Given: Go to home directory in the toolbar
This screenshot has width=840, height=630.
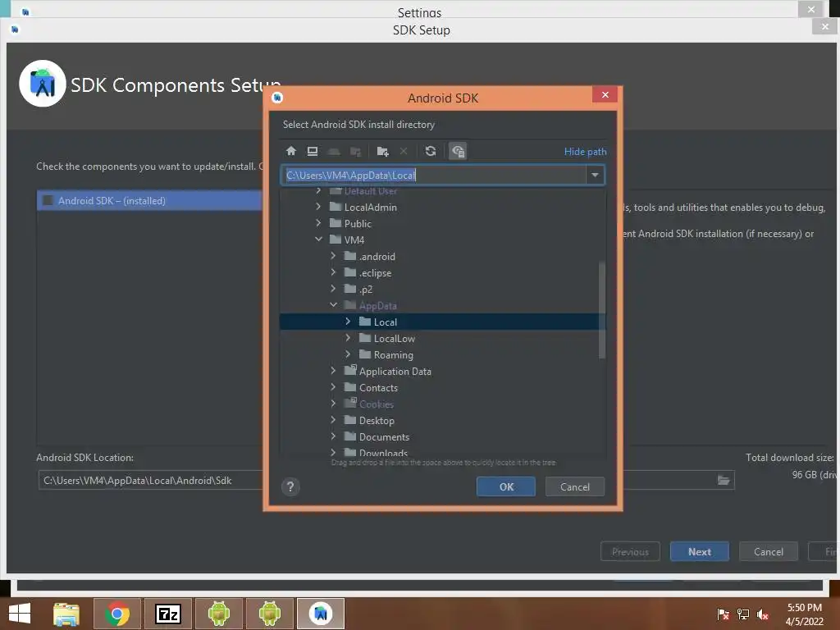Looking at the screenshot, I should pyautogui.click(x=291, y=151).
